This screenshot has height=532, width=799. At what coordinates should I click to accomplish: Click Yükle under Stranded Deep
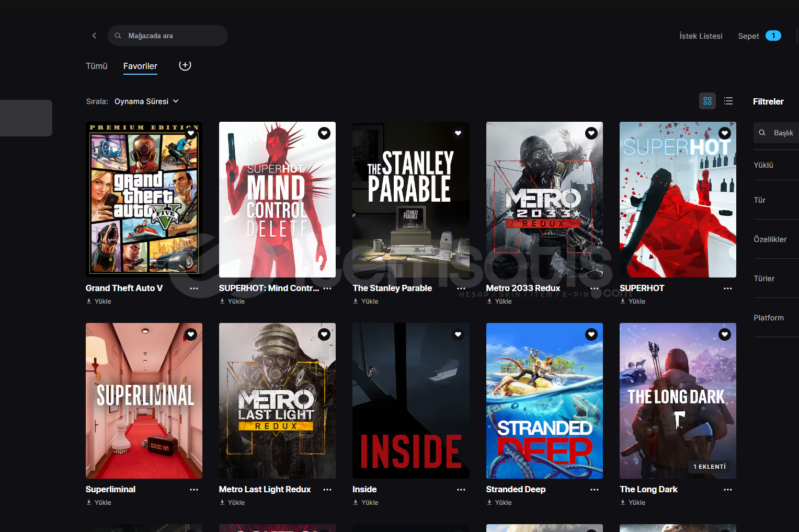pos(499,503)
